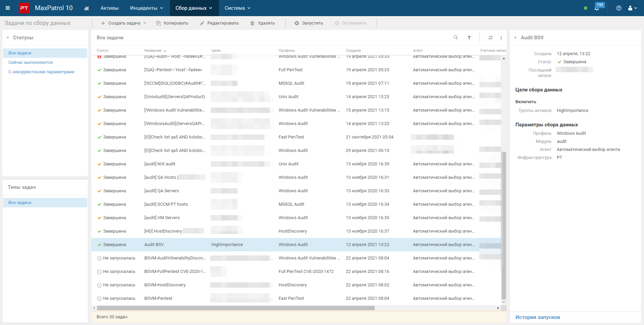Image resolution: width=644 pixels, height=325 pixels.
Task: Sort by the Статус column header
Action: click(102, 50)
